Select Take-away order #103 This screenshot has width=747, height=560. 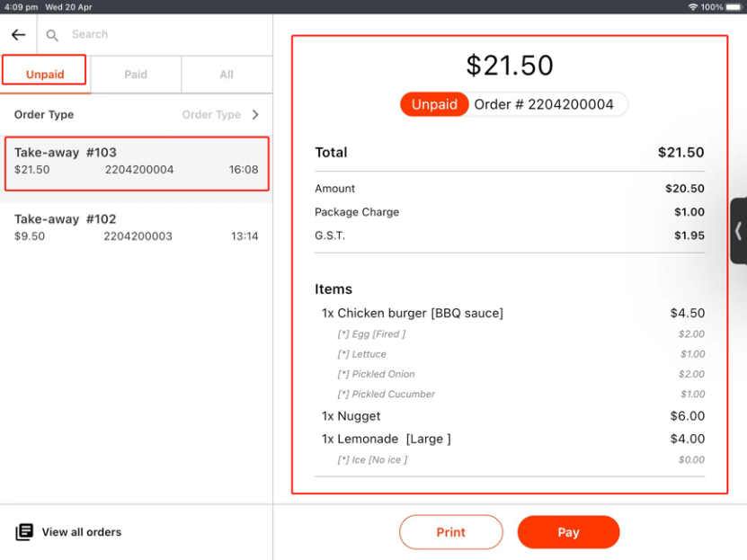point(137,163)
